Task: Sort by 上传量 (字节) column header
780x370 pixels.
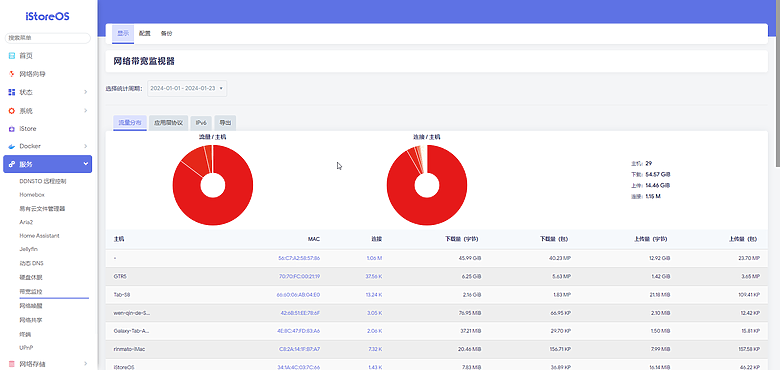Action: pyautogui.click(x=652, y=239)
